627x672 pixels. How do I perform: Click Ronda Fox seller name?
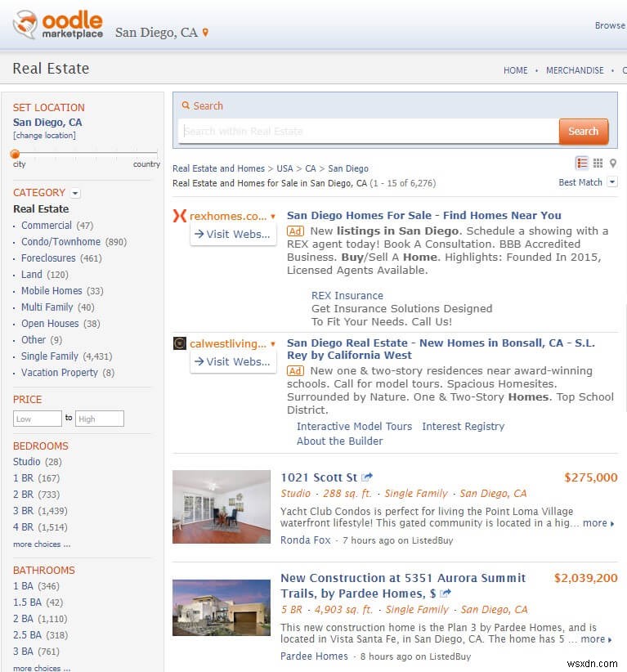305,540
